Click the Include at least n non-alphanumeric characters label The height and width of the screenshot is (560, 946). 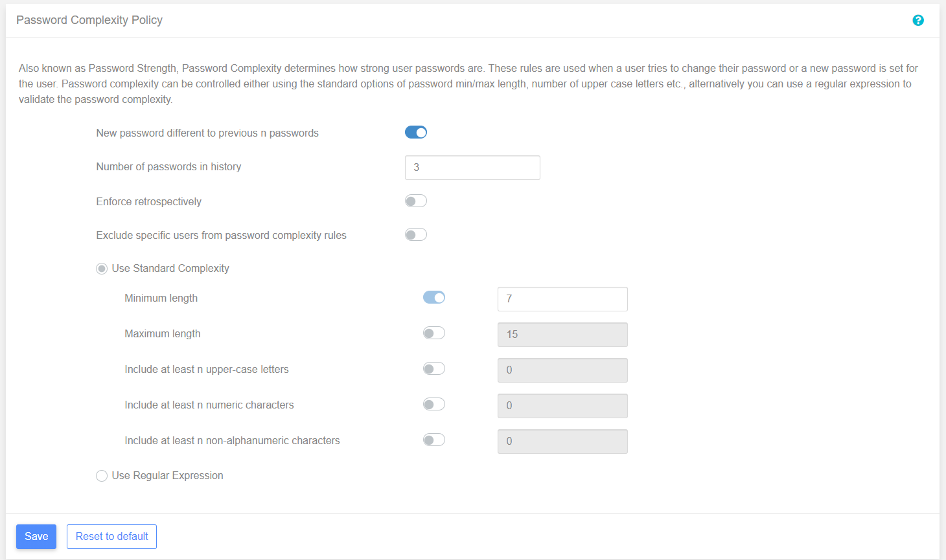(x=232, y=441)
